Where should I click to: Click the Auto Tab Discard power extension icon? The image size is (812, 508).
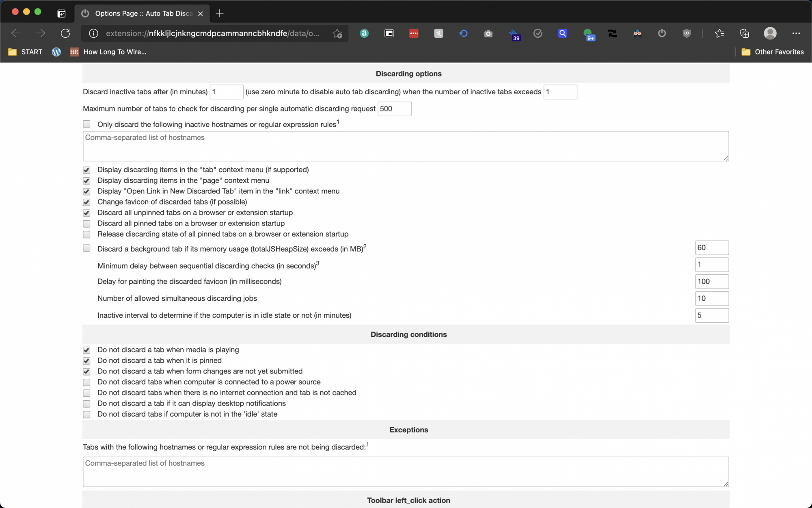pos(662,33)
